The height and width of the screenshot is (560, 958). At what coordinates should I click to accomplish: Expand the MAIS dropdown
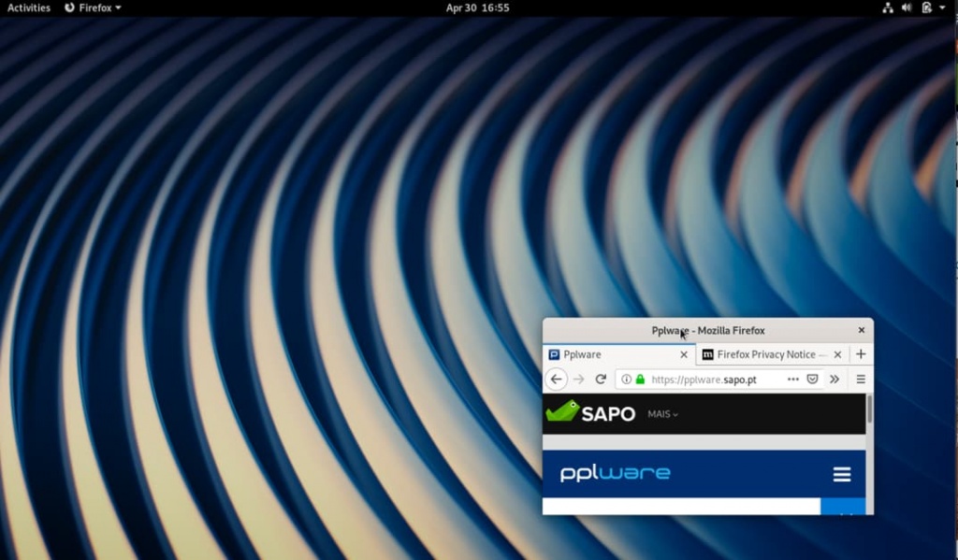coord(663,414)
